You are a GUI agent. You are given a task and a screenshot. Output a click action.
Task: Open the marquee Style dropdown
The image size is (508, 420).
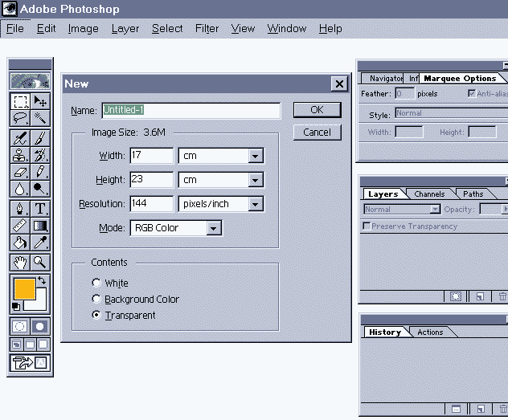[452, 113]
